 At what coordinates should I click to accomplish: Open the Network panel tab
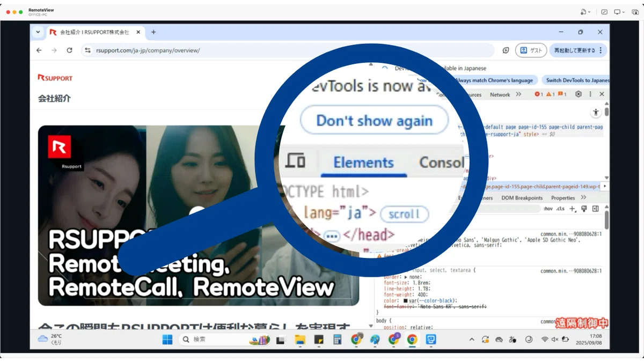tap(500, 94)
